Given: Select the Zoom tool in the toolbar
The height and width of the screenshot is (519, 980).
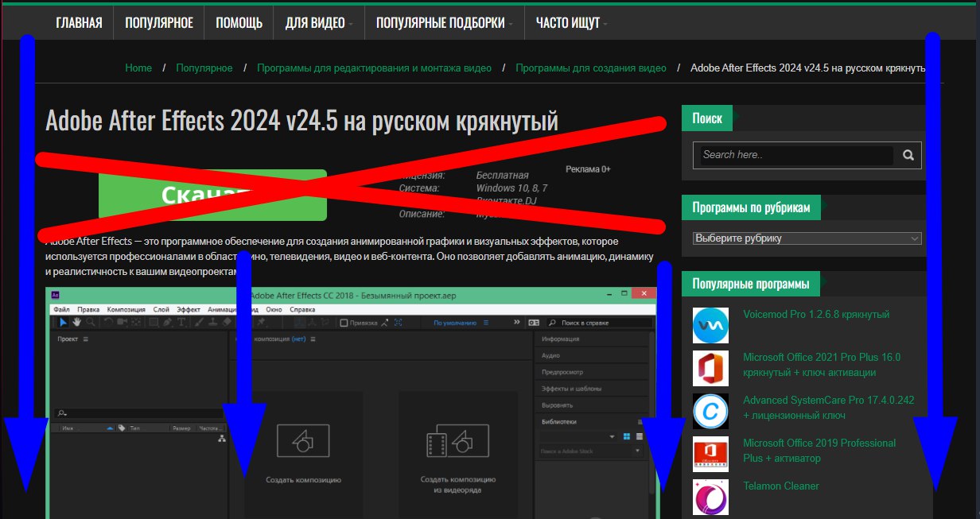Looking at the screenshot, I should [91, 323].
